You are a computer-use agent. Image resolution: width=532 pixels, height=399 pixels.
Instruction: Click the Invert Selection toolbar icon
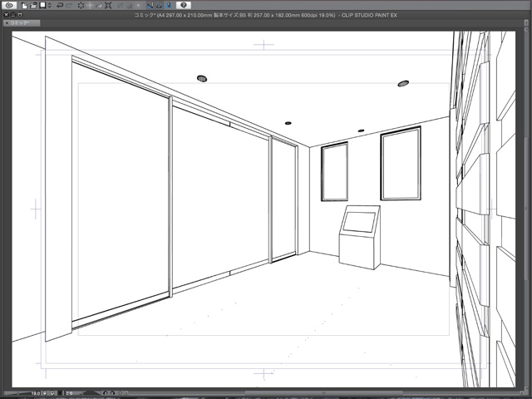tap(130, 6)
